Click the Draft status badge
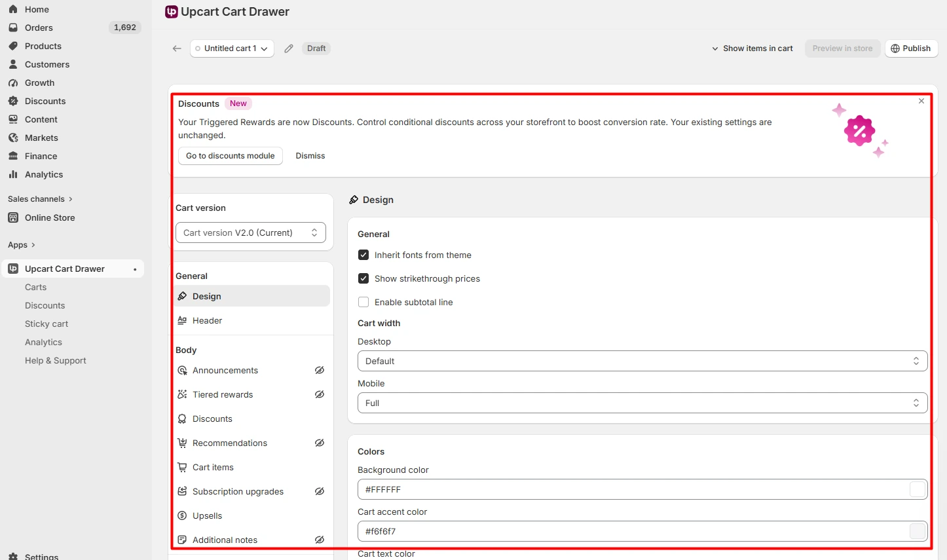Screen dimensions: 947x560 click(x=316, y=48)
